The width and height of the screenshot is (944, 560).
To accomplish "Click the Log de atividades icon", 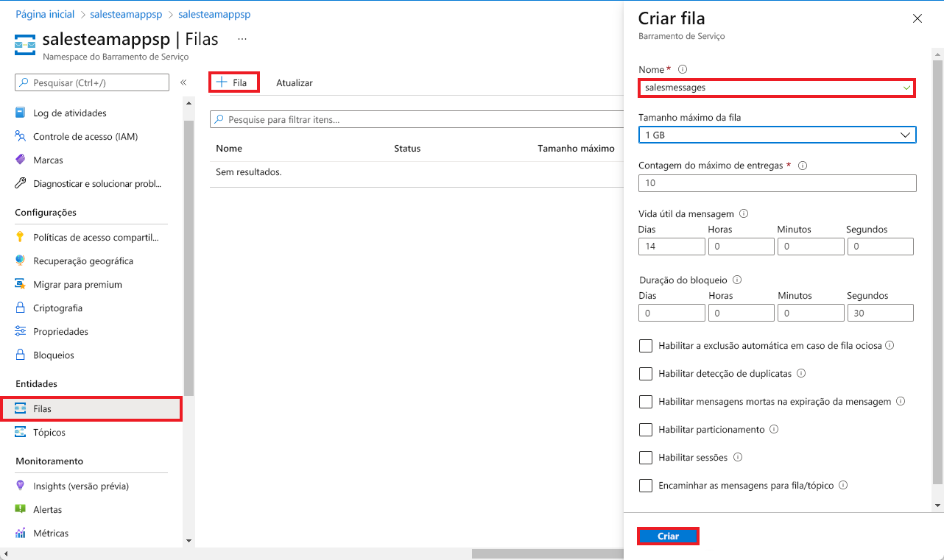I will [21, 113].
